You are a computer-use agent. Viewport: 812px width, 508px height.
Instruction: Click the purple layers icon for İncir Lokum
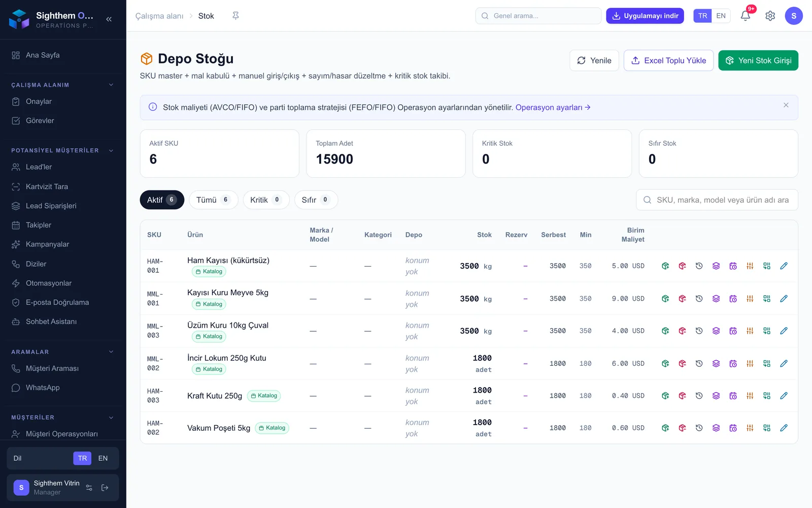tap(716, 364)
